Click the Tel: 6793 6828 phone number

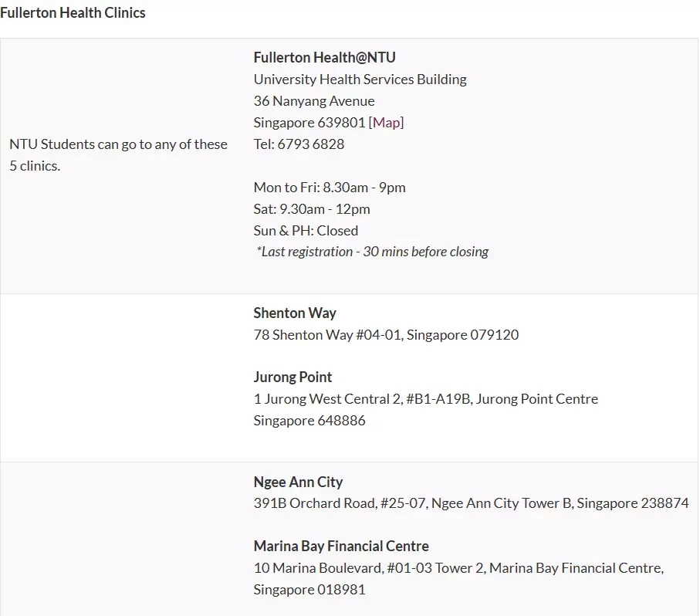coord(299,144)
